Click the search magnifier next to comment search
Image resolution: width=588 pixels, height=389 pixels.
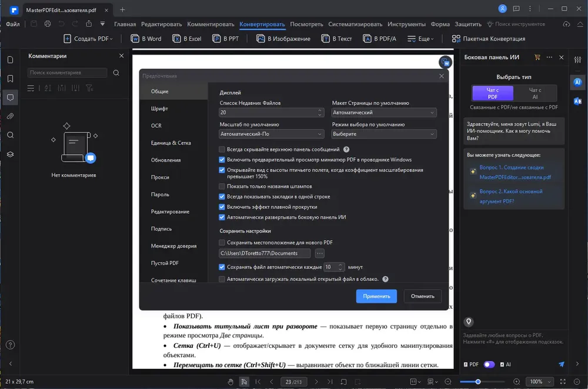[116, 73]
